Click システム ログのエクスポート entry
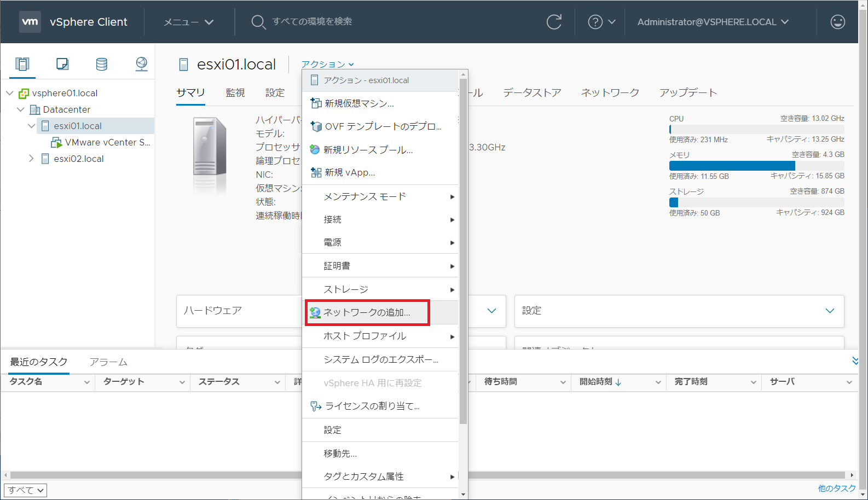868x500 pixels. (x=380, y=359)
